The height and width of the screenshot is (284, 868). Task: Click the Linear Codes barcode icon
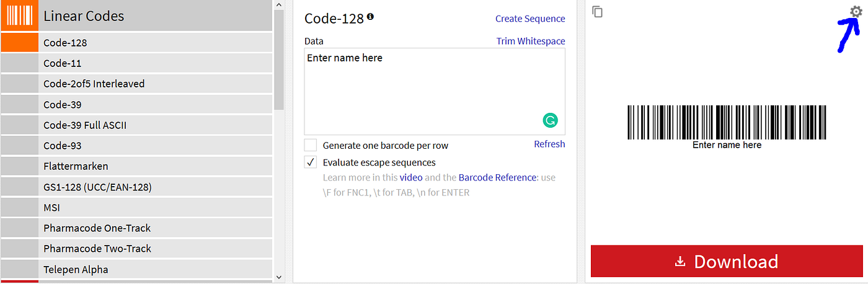tap(19, 16)
